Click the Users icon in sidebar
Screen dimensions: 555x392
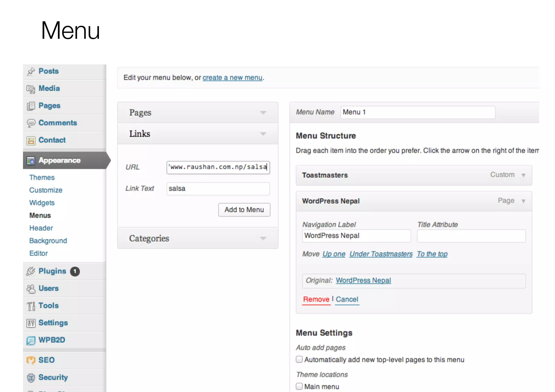point(31,289)
